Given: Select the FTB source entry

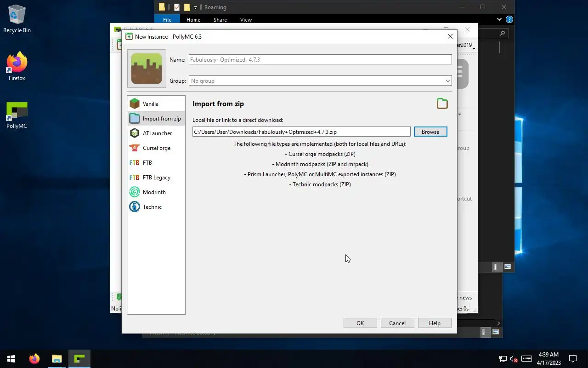Looking at the screenshot, I should point(156,163).
